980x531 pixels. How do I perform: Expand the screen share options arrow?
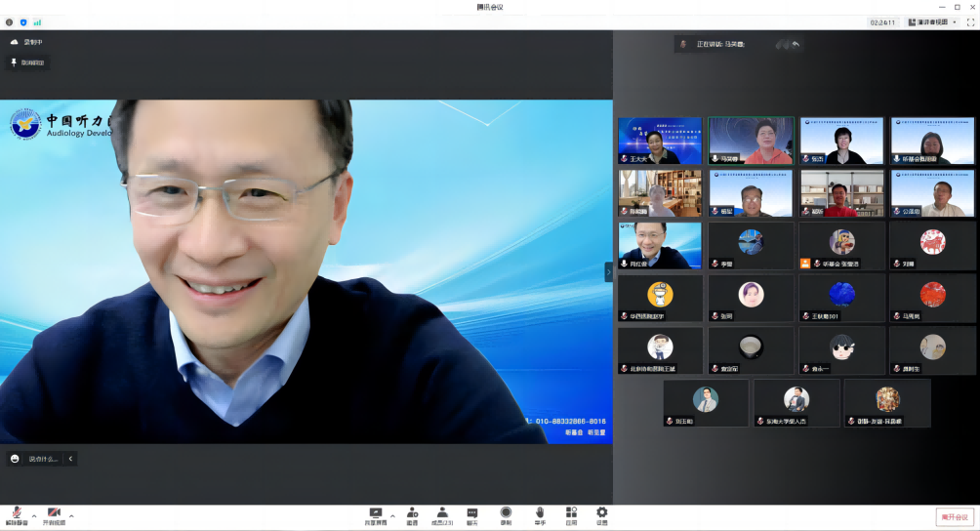point(392,515)
